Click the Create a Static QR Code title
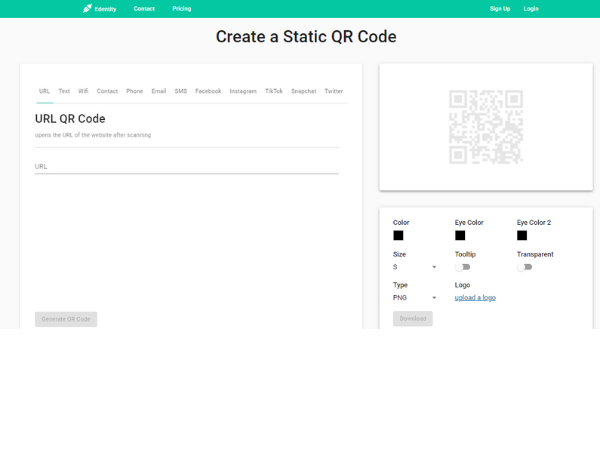 click(306, 37)
